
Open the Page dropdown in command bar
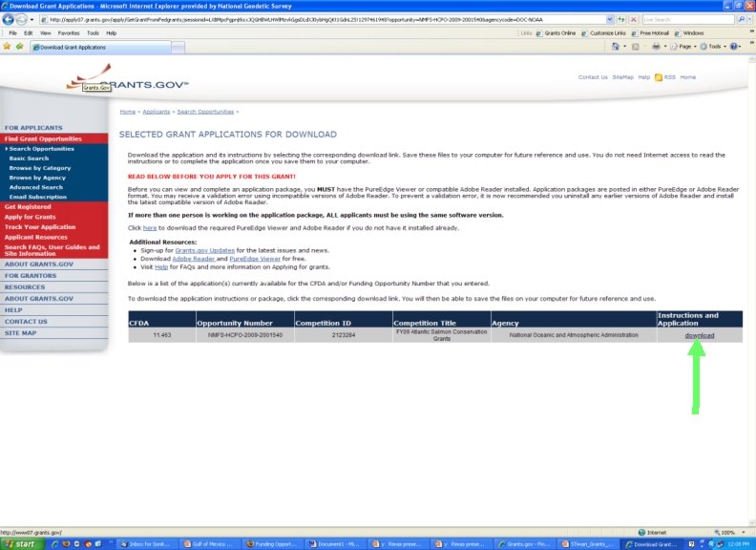(683, 47)
